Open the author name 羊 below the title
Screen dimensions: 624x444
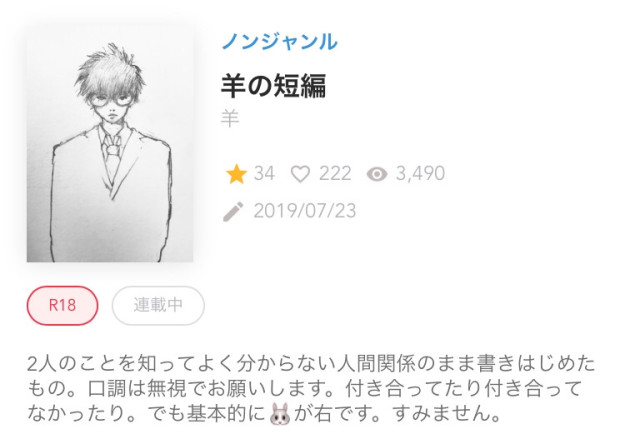pos(230,119)
